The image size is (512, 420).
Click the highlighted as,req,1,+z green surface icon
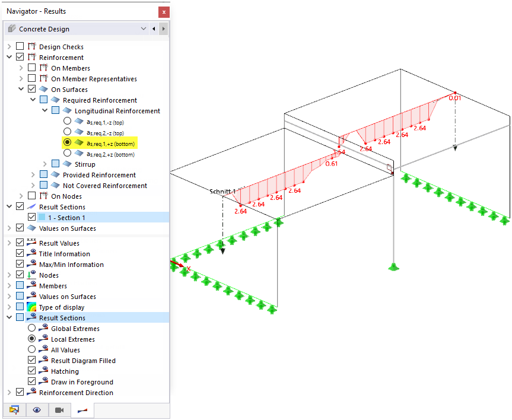(x=79, y=143)
